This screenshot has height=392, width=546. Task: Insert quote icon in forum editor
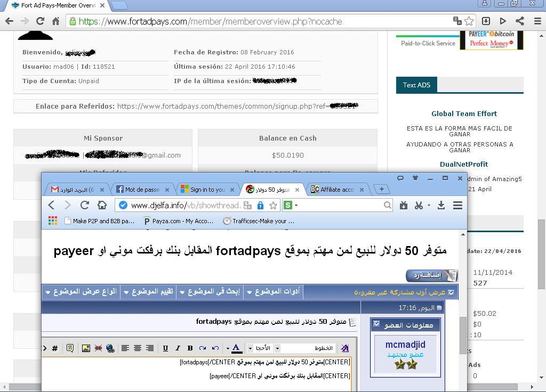click(70, 348)
